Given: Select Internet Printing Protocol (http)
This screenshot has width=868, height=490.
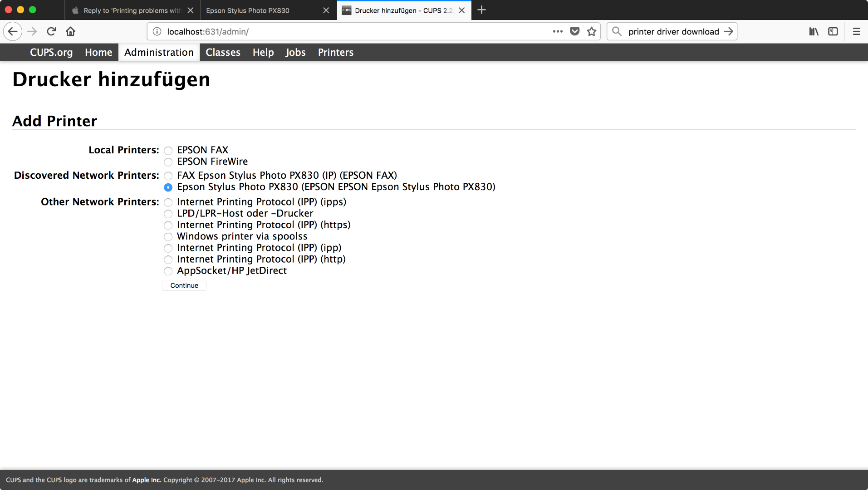Looking at the screenshot, I should click(x=168, y=260).
